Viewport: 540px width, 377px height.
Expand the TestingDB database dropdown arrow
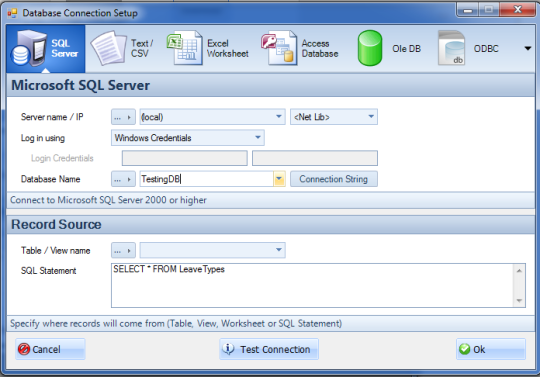(x=279, y=179)
